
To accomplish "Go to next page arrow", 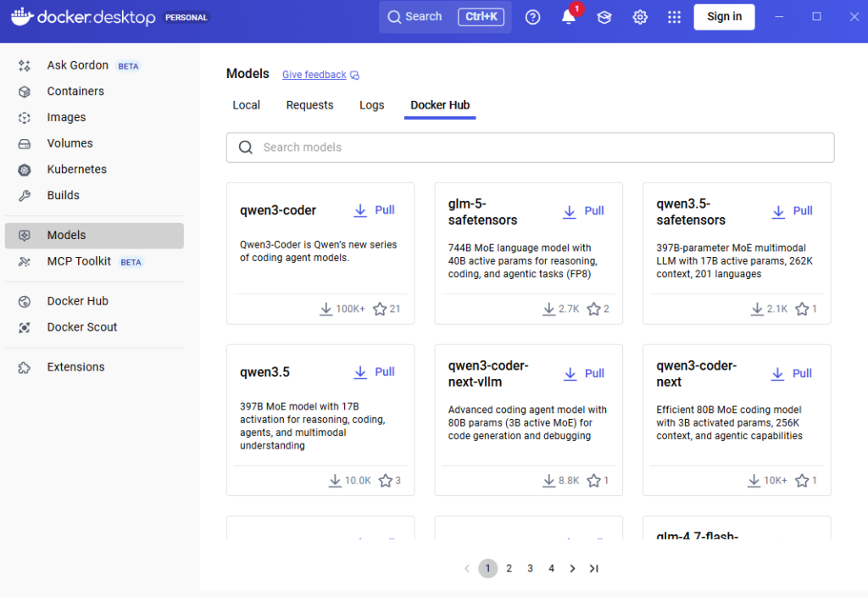I will (573, 568).
